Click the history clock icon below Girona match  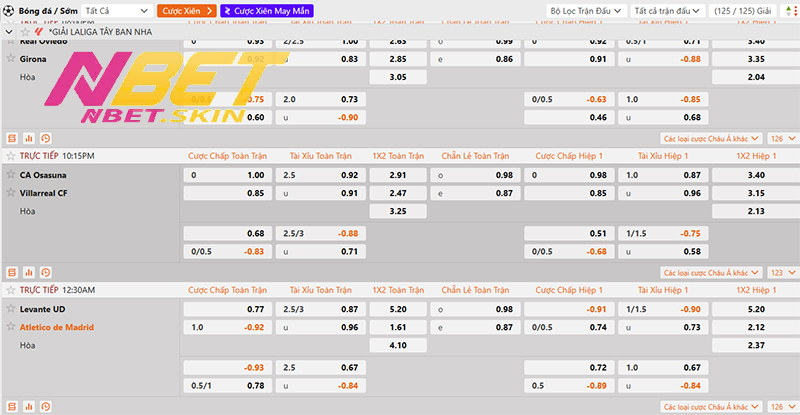(x=44, y=138)
